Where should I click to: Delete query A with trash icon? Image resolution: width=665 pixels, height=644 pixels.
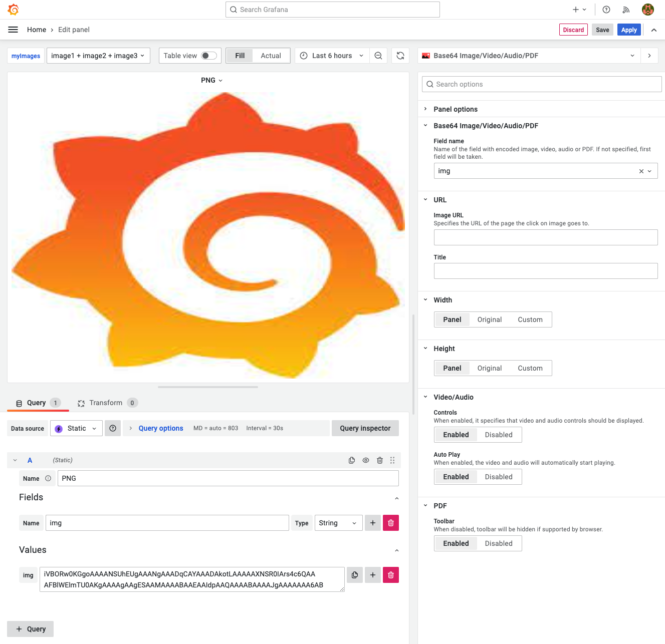[x=380, y=460]
